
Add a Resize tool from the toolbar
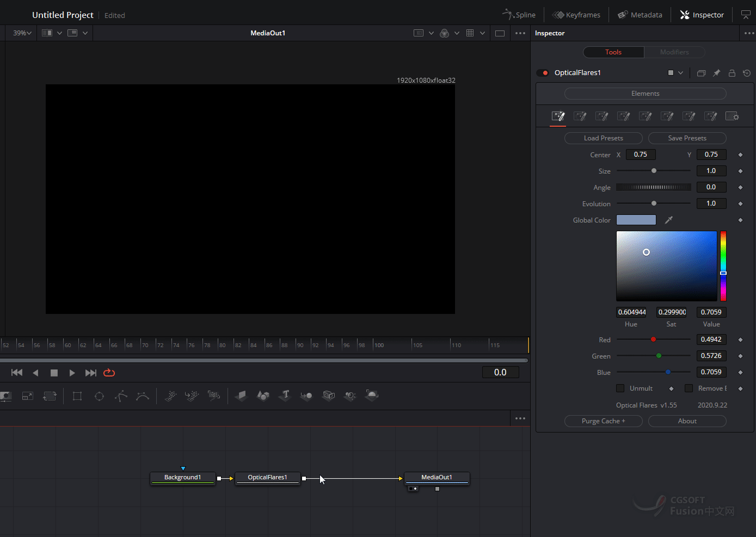point(28,396)
